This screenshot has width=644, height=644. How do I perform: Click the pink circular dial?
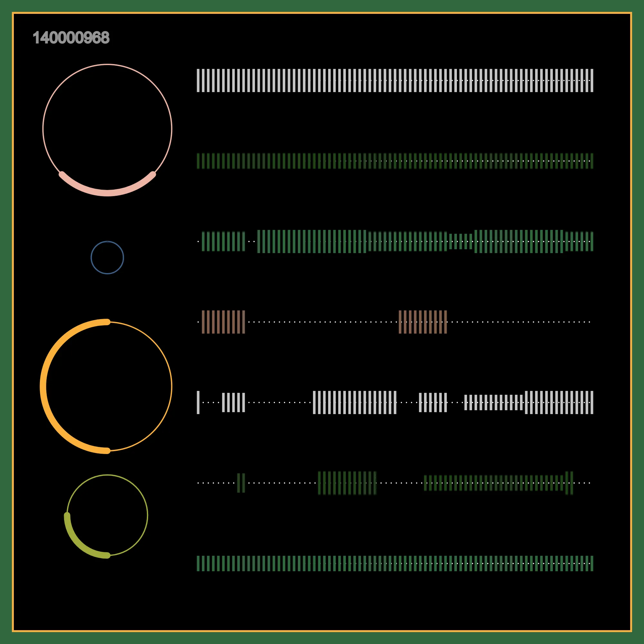[x=107, y=129]
